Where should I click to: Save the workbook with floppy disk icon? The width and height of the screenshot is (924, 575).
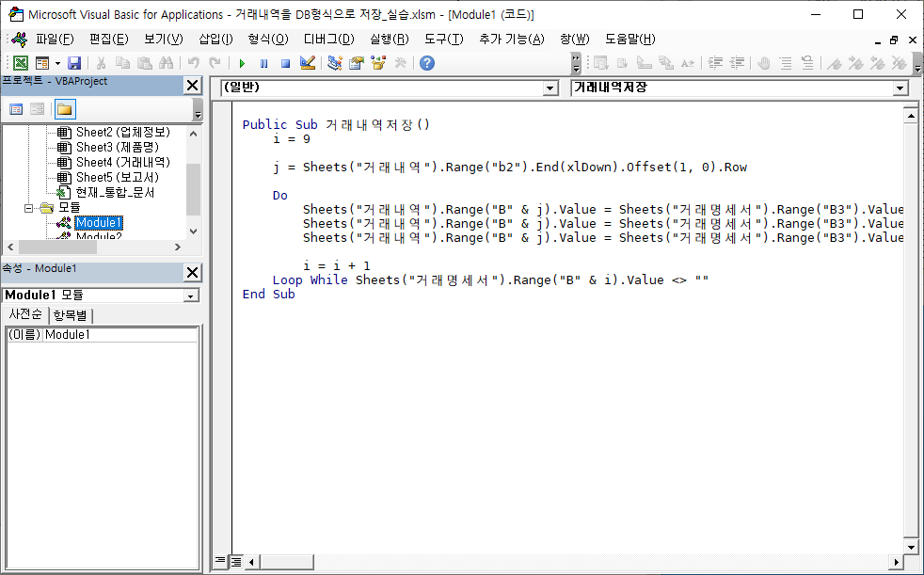74,63
